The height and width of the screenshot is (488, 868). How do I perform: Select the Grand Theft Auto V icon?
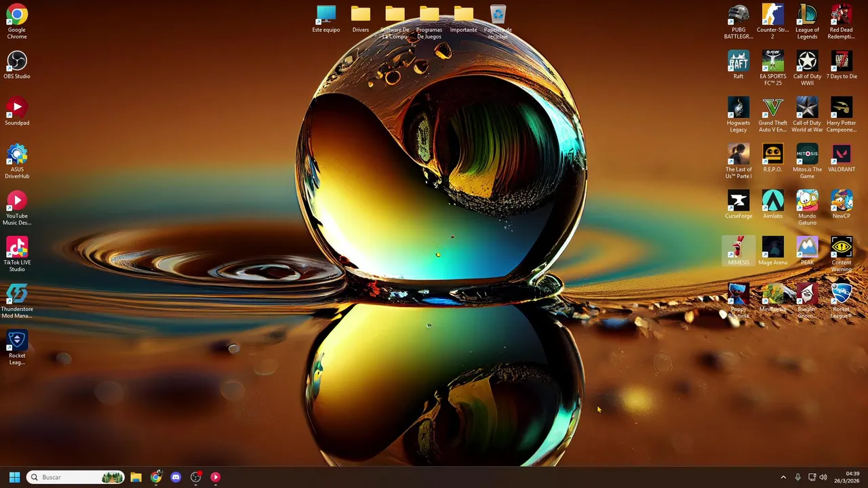click(772, 115)
